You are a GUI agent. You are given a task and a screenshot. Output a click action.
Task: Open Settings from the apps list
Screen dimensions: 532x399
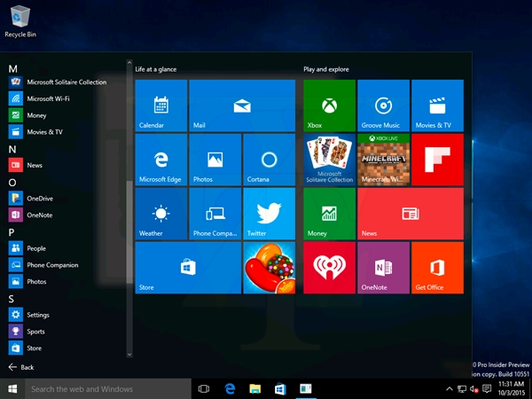(x=37, y=315)
